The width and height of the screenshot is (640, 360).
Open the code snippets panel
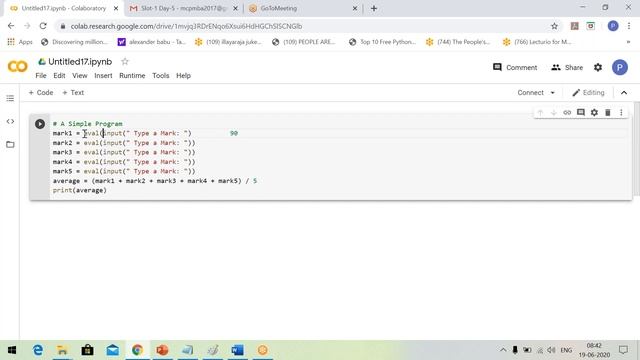pos(10,121)
